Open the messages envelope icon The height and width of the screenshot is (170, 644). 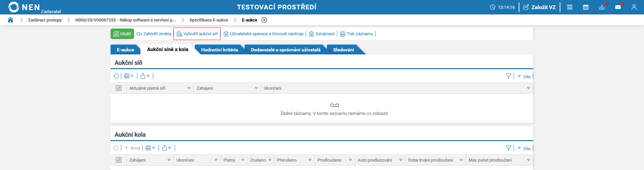[618, 7]
